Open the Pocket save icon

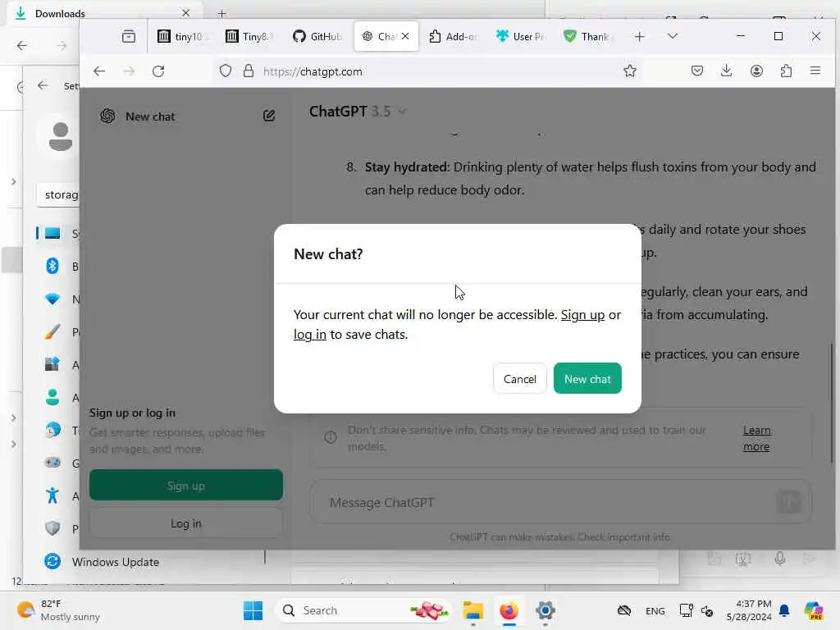coord(697,71)
